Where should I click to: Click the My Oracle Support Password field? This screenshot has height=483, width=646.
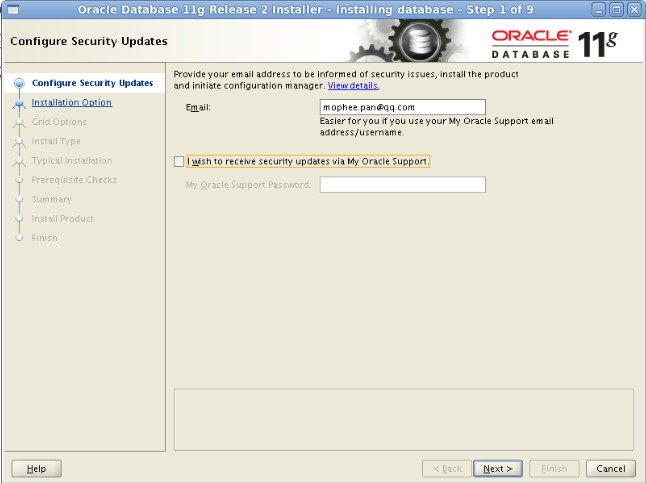(x=403, y=185)
